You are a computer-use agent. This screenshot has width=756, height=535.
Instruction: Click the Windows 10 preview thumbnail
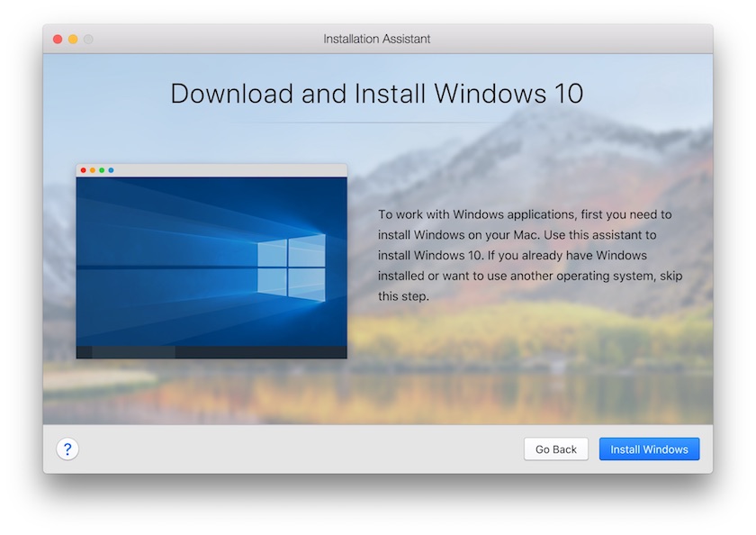pyautogui.click(x=211, y=261)
